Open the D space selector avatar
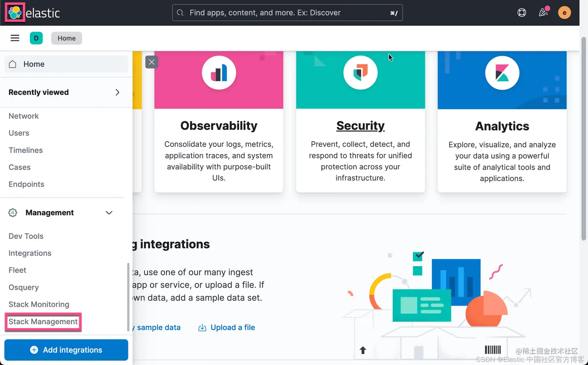Screen dimensions: 588x365 click(x=36, y=38)
